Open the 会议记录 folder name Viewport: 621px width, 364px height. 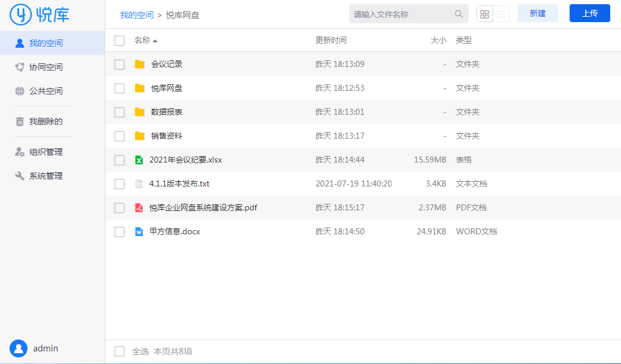click(x=166, y=64)
